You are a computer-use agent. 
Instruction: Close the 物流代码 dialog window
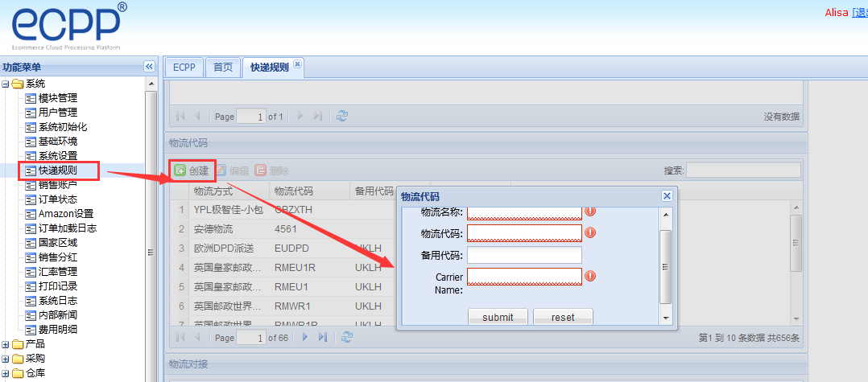[x=667, y=196]
